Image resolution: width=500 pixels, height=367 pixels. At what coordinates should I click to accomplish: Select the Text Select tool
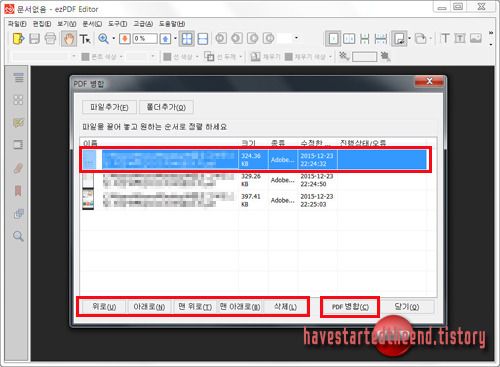(x=85, y=39)
